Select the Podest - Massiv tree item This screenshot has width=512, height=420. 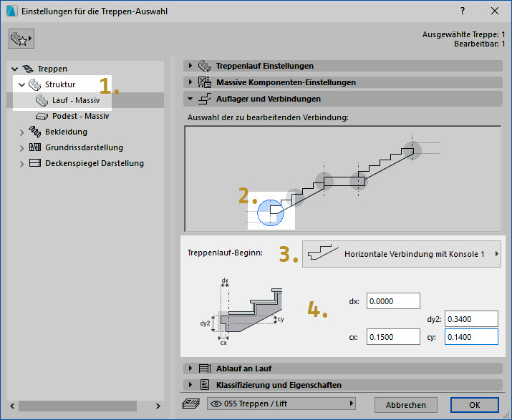(x=80, y=116)
